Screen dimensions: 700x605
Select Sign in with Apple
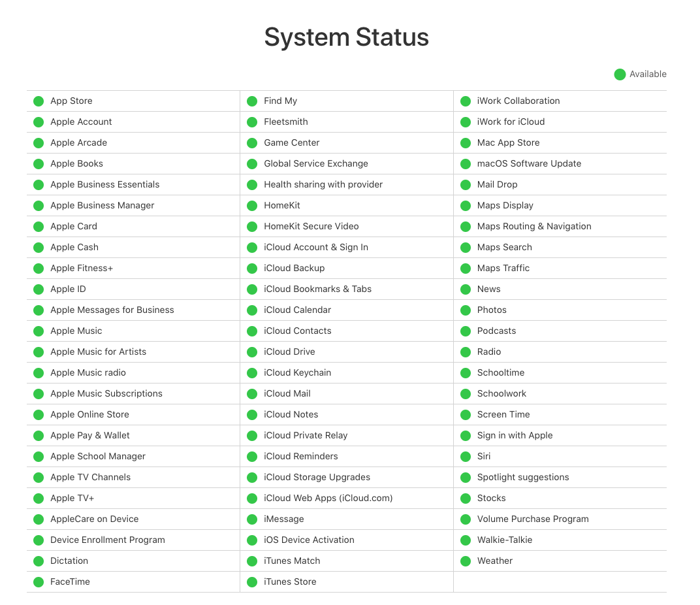coord(515,435)
